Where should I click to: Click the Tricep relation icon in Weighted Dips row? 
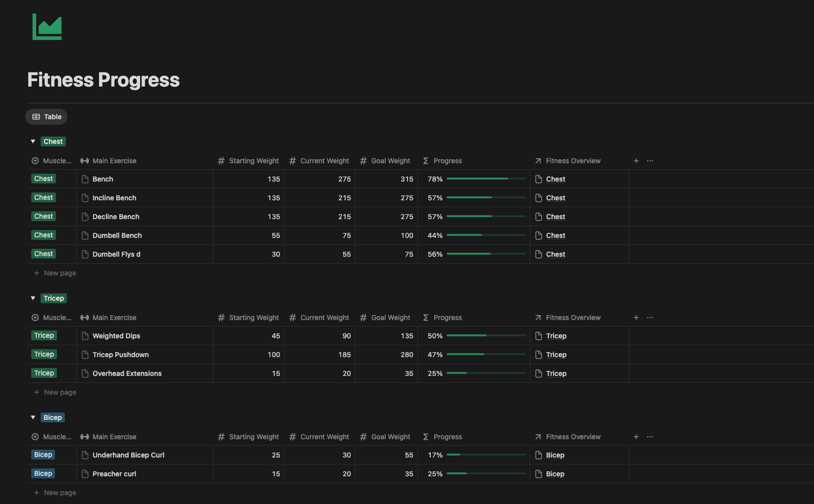[539, 336]
